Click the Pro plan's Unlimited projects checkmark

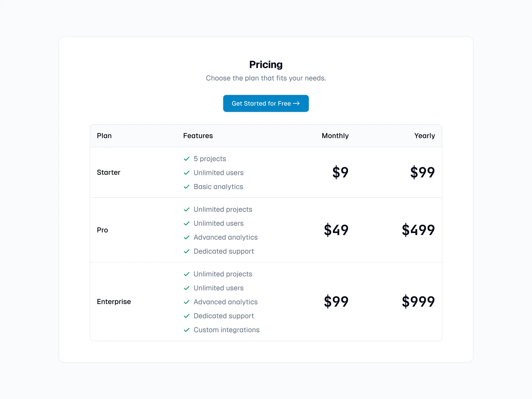[x=187, y=209]
